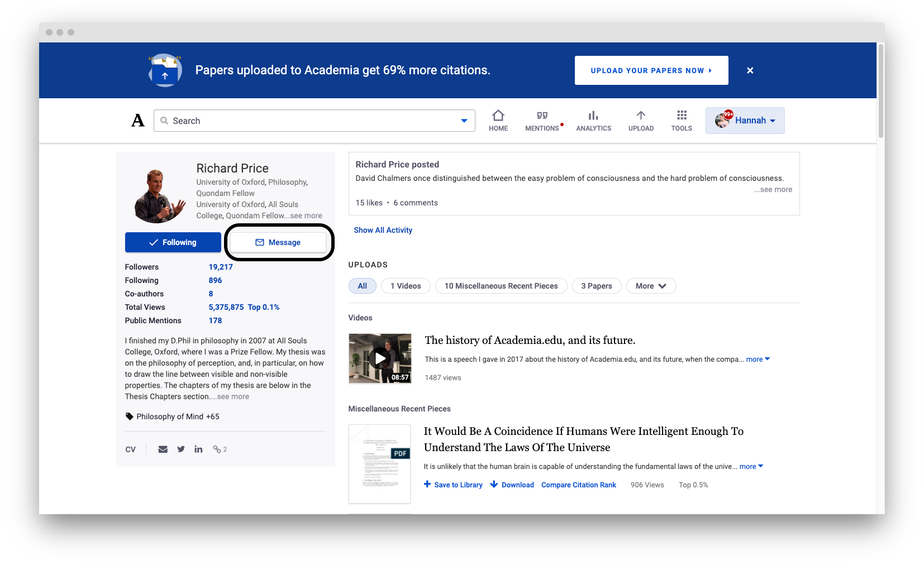Click the Upload arrow icon

click(x=641, y=116)
